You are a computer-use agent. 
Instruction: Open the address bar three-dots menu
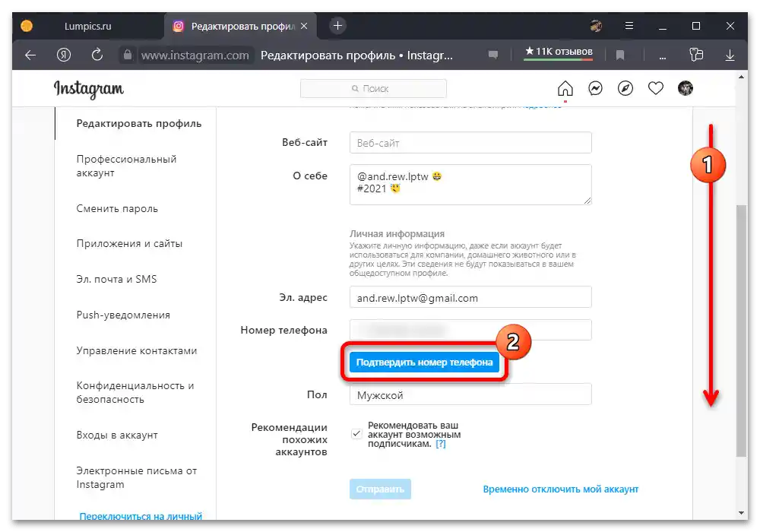(x=663, y=57)
